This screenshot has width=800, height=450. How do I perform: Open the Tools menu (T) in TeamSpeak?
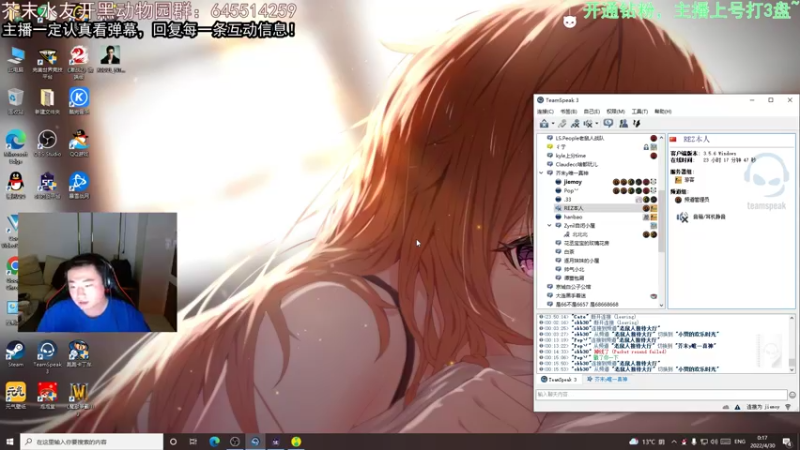click(x=639, y=111)
